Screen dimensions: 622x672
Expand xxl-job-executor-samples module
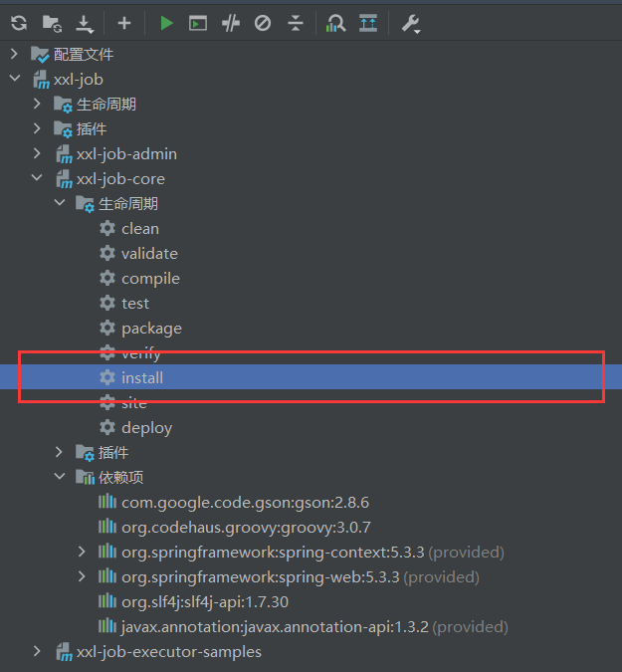click(x=37, y=651)
